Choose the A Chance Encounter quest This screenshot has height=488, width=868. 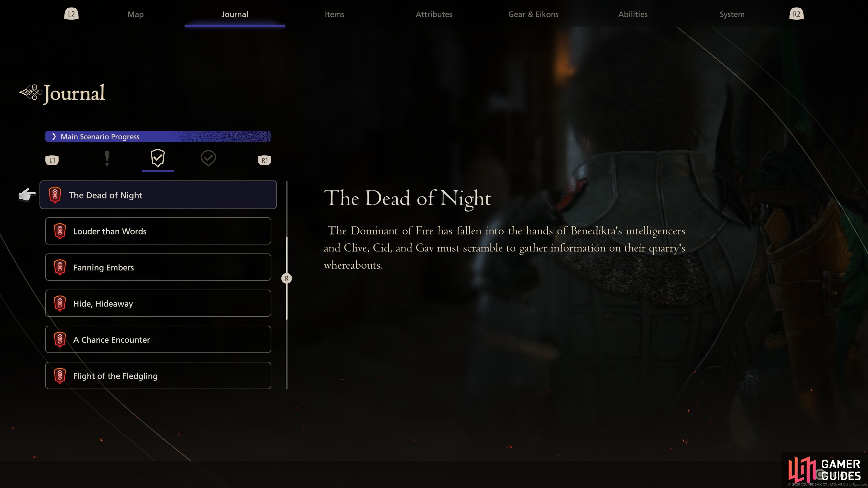158,340
